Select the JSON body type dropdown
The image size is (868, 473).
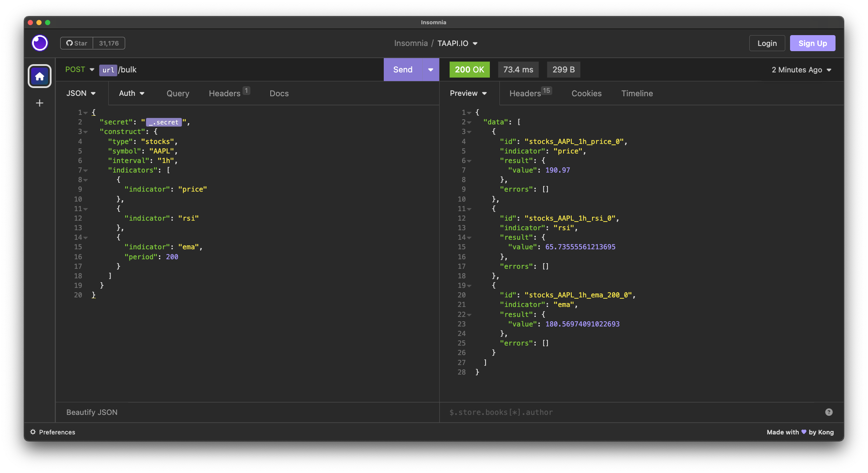pyautogui.click(x=81, y=93)
